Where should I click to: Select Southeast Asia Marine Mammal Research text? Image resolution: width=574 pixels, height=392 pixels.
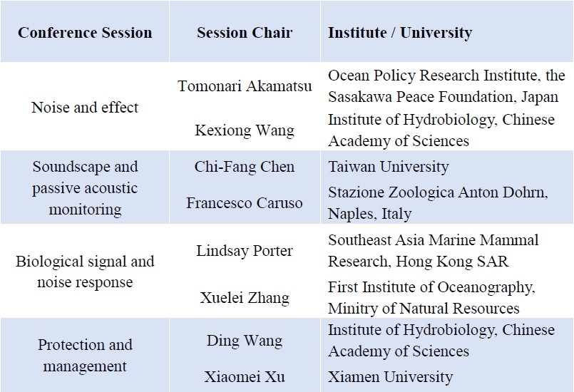(x=433, y=251)
